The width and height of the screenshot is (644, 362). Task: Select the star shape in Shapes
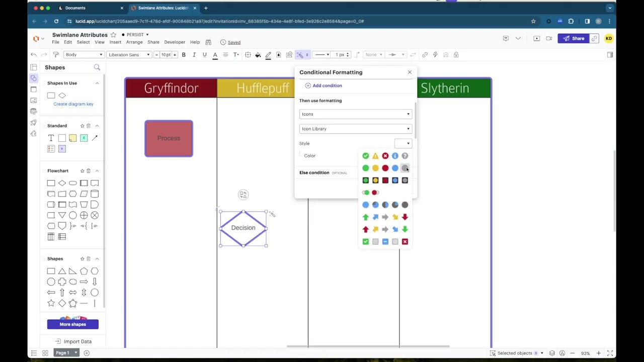[x=51, y=303]
